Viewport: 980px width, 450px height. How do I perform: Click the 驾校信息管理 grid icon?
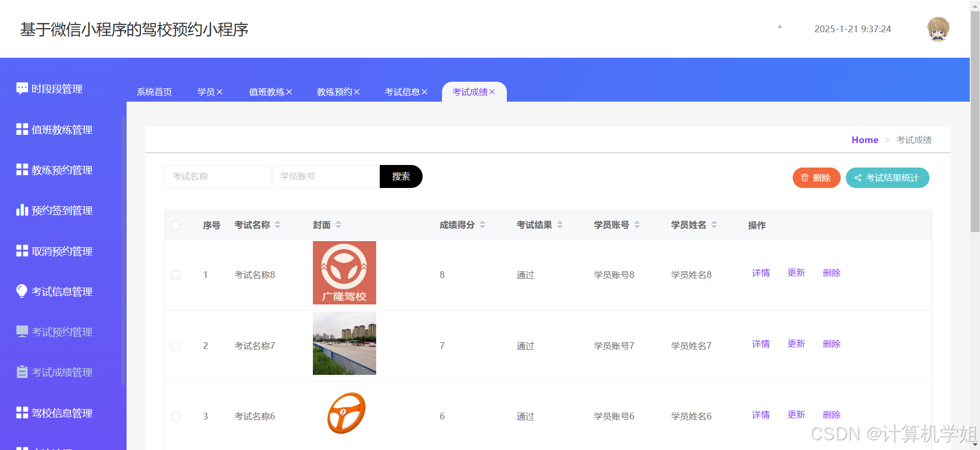pos(22,413)
